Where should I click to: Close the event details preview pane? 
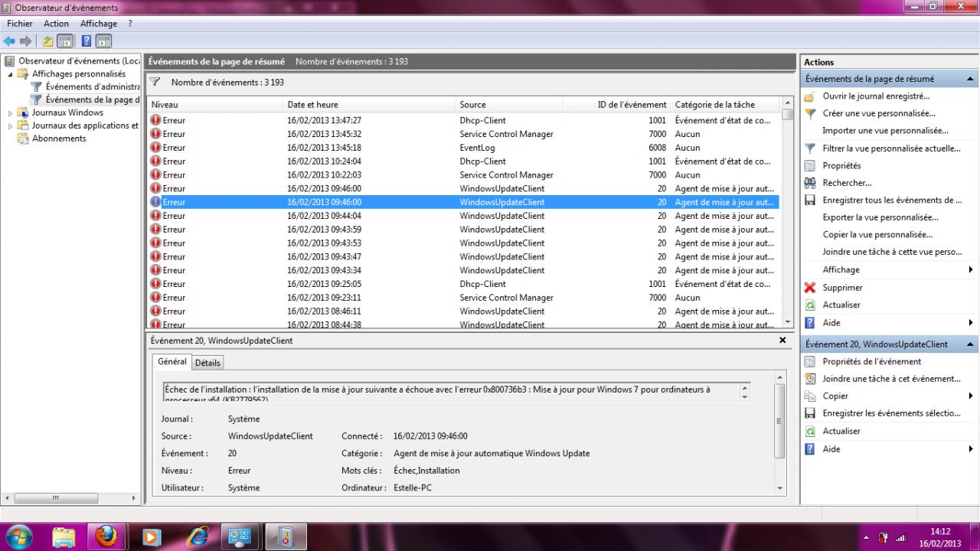click(782, 340)
